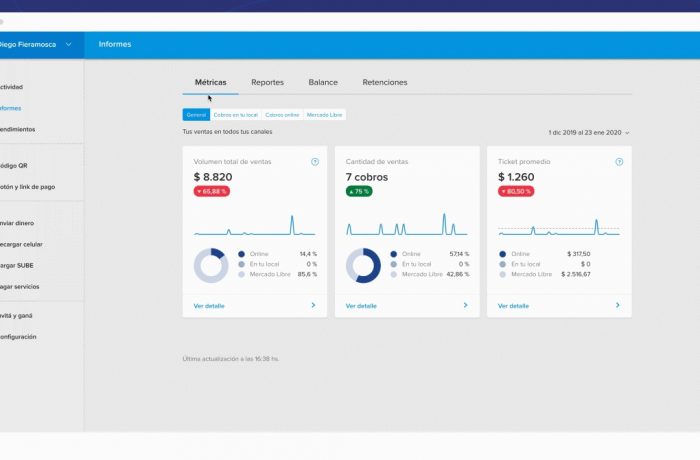Image resolution: width=700 pixels, height=460 pixels.
Task: Click arrow icon in Volumen total Ver detalle row
Action: (x=313, y=305)
